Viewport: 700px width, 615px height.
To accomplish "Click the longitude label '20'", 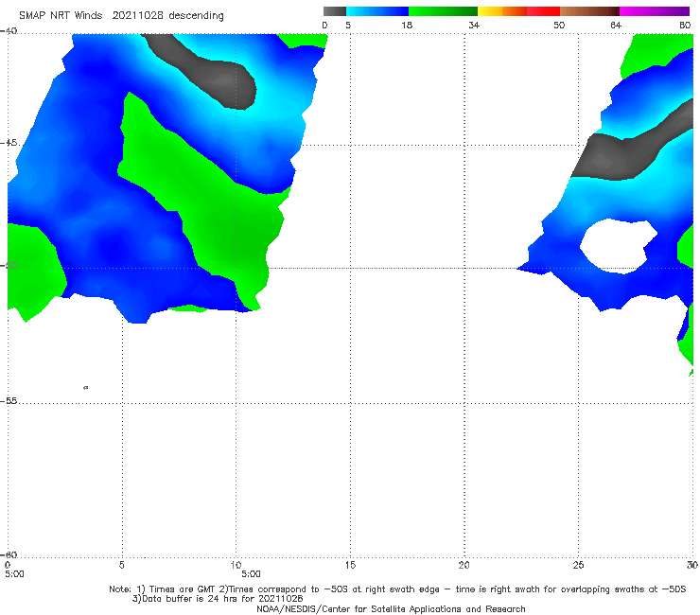I will 464,565.
